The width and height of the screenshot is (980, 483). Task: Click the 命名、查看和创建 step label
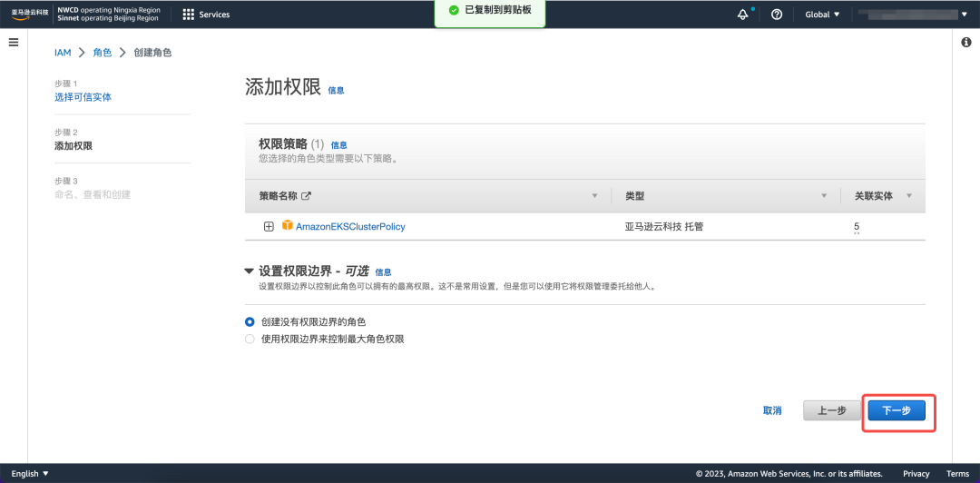[x=93, y=194]
